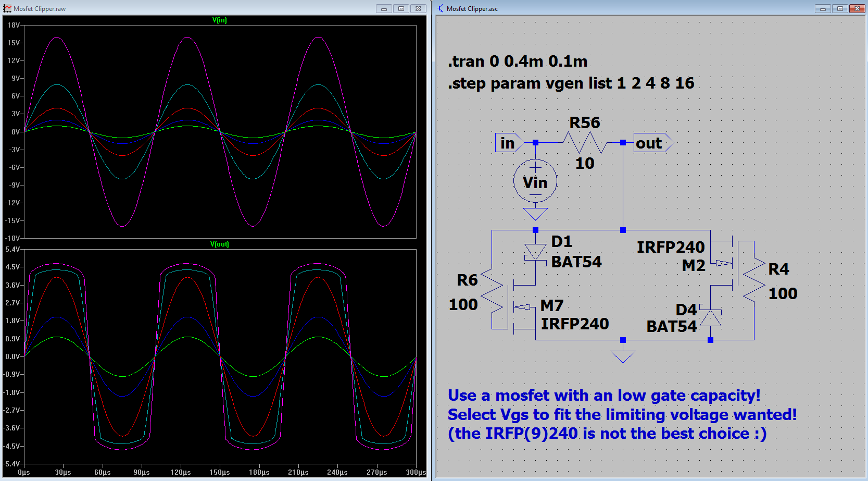The width and height of the screenshot is (868, 481).
Task: Click the V(in) trace label
Action: point(220,20)
